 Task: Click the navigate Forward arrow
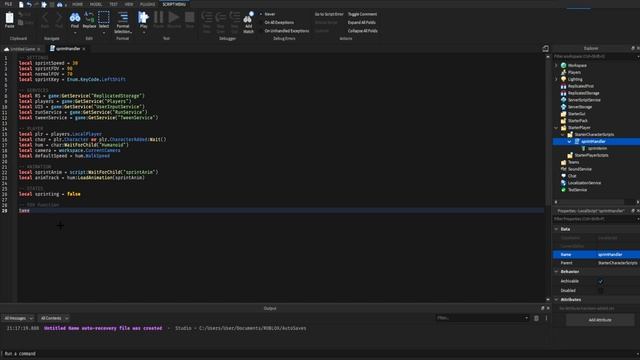pyautogui.click(x=59, y=17)
